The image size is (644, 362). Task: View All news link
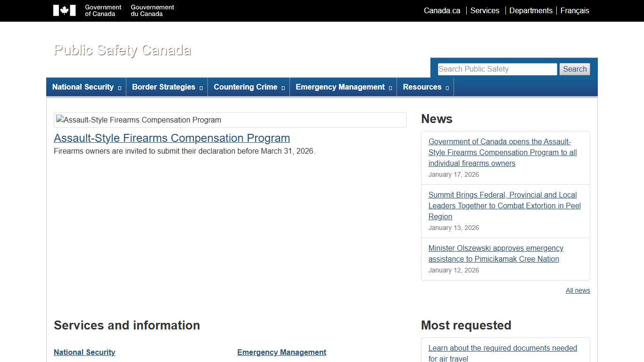click(x=578, y=290)
